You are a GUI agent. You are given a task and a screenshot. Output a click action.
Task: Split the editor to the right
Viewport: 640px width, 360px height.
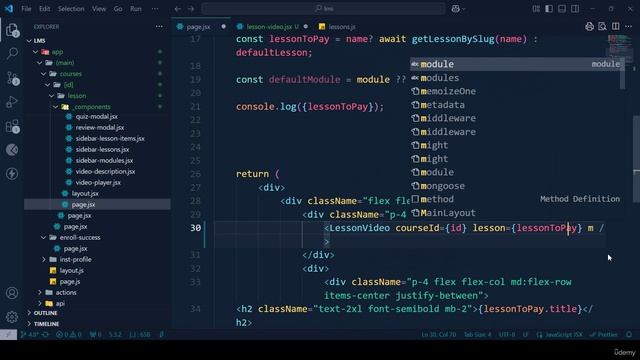point(616,27)
